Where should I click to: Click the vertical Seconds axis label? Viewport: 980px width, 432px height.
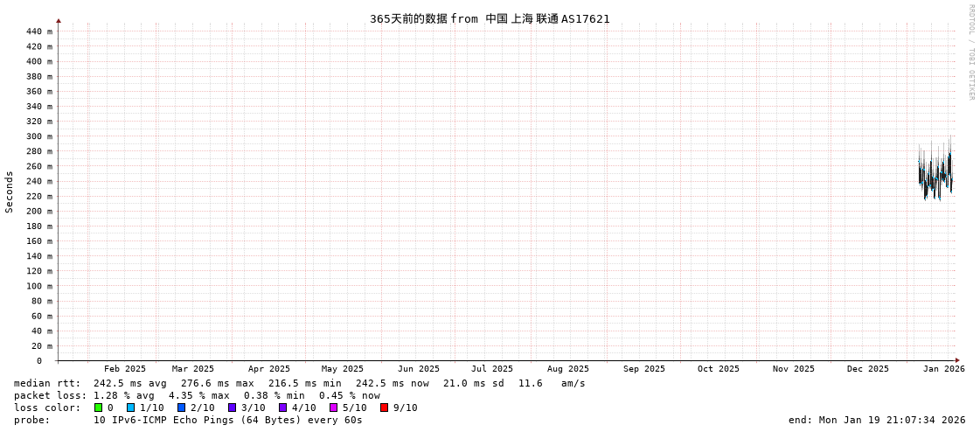point(10,192)
